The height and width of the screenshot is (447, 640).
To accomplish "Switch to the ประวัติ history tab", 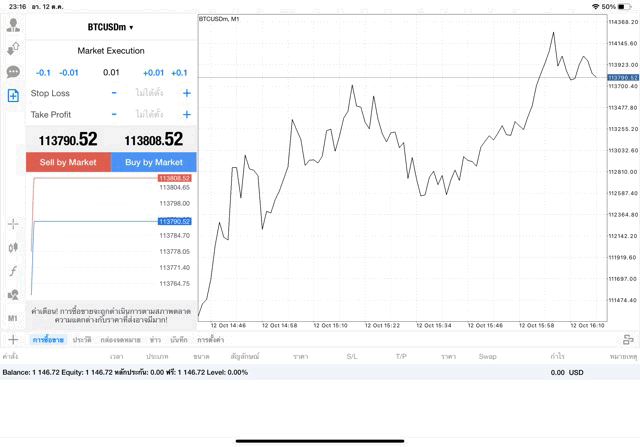I will 82,340.
